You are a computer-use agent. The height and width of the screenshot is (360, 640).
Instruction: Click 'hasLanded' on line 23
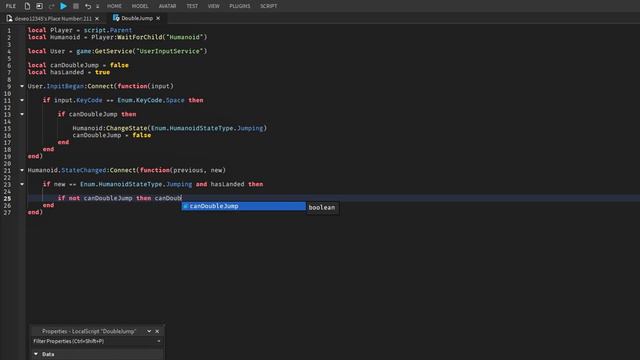click(227, 184)
